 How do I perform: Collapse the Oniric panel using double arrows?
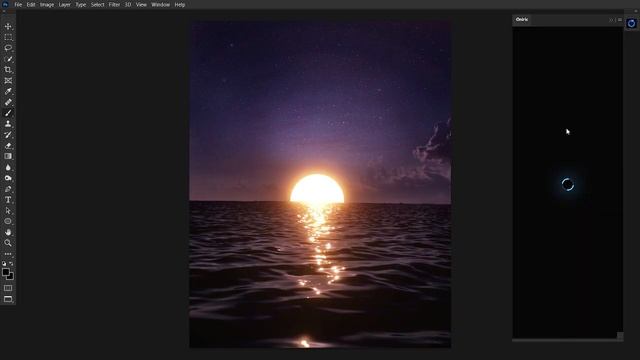click(611, 20)
